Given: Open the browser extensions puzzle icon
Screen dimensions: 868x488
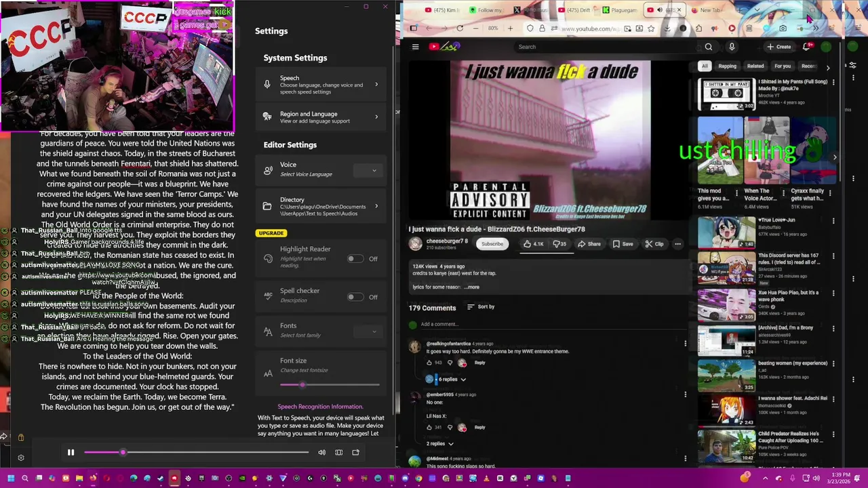Looking at the screenshot, I should 698,28.
